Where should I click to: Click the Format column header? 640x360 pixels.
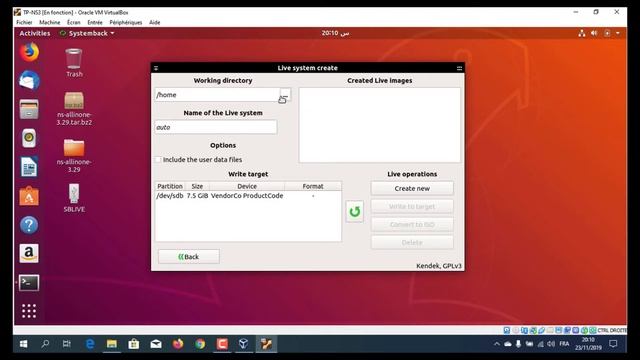313,186
